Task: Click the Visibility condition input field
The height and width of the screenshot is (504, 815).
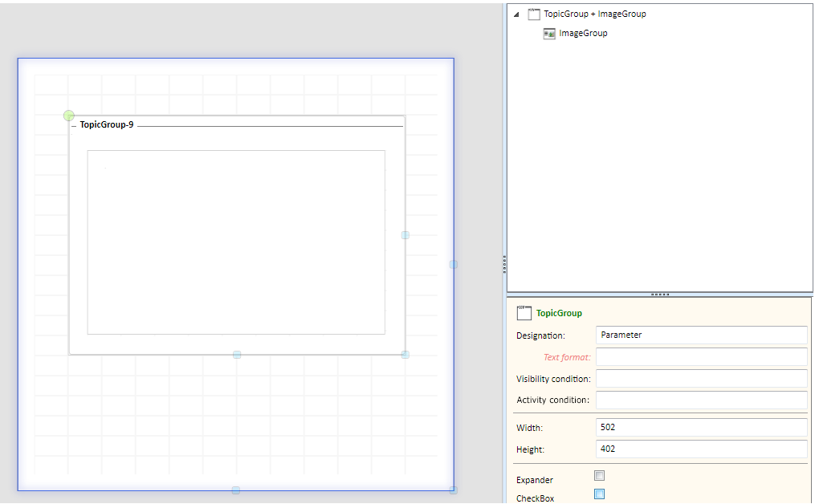Action: click(701, 379)
